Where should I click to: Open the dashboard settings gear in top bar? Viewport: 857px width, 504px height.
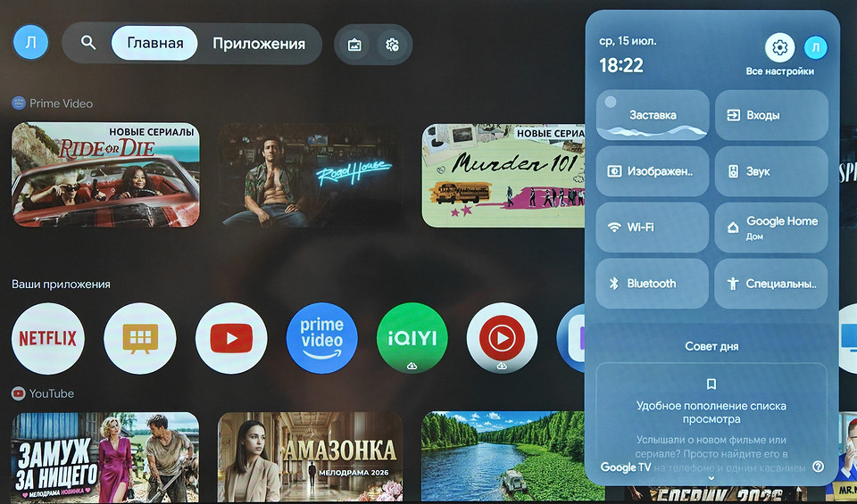tap(392, 45)
